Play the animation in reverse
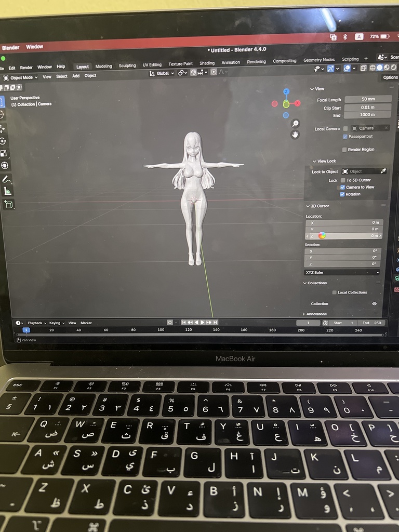Image resolution: width=399 pixels, height=532 pixels. (196, 322)
